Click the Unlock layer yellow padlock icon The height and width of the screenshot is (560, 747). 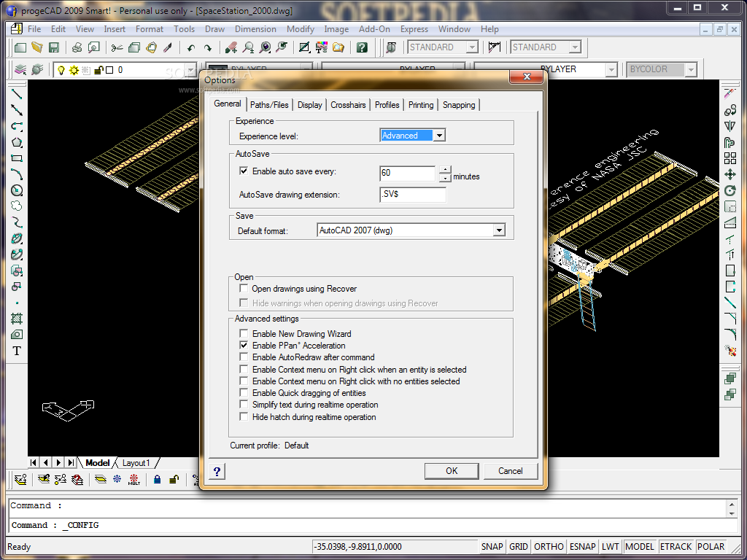pyautogui.click(x=174, y=479)
